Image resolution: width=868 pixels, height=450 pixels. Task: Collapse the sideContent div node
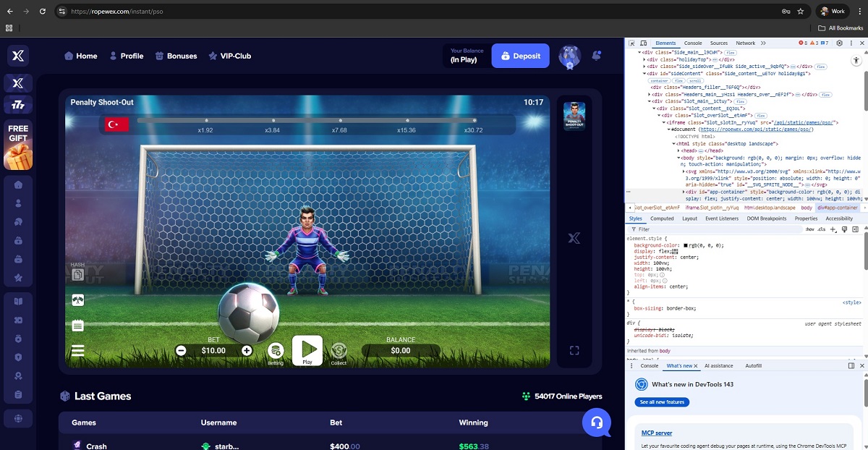[x=644, y=73]
